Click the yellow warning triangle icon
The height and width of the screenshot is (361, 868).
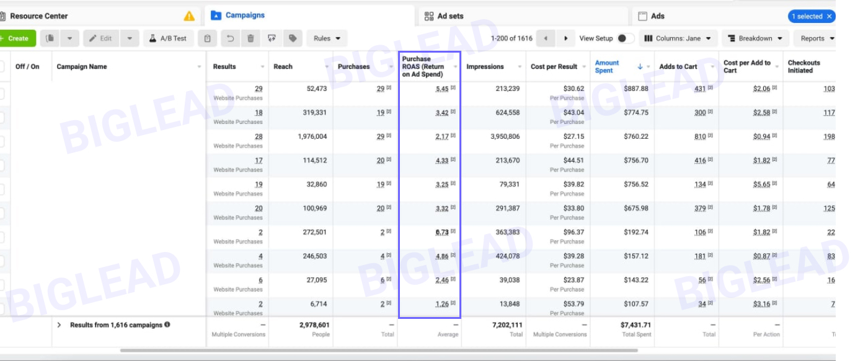[x=189, y=16]
